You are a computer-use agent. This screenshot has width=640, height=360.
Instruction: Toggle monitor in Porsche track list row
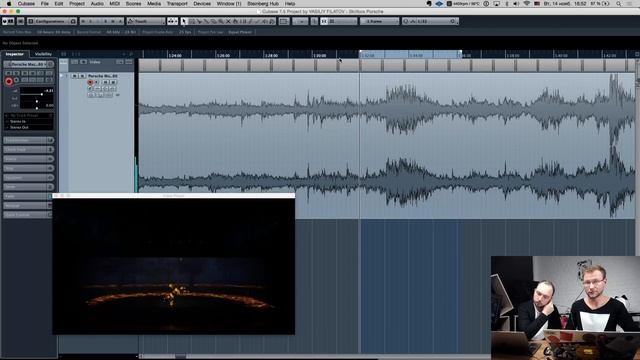tap(97, 82)
